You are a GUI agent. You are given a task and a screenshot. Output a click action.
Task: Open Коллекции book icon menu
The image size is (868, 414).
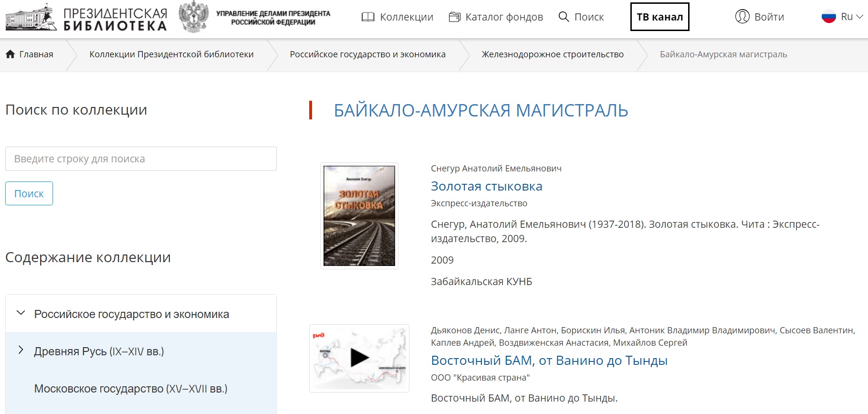[368, 17]
